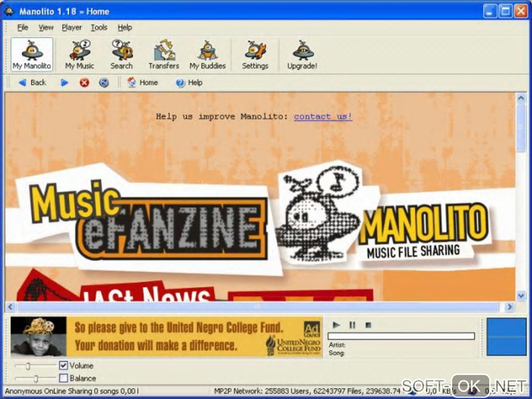The width and height of the screenshot is (532, 399).
Task: Open the My Music library
Action: pos(79,54)
